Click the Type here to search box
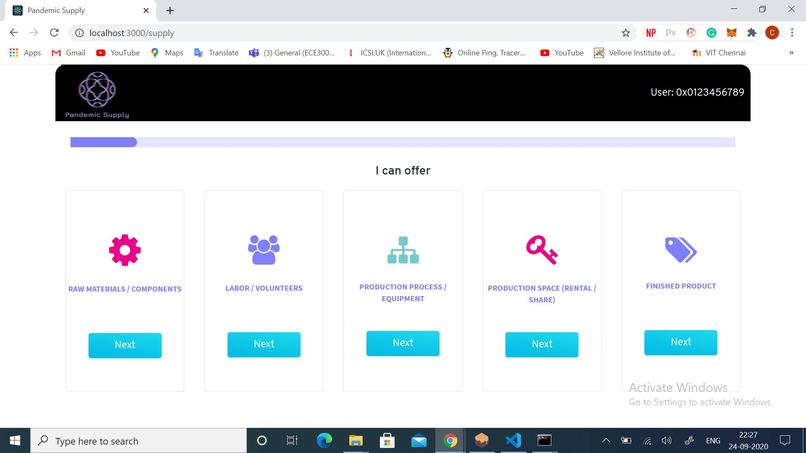Image resolution: width=806 pixels, height=453 pixels. [139, 441]
